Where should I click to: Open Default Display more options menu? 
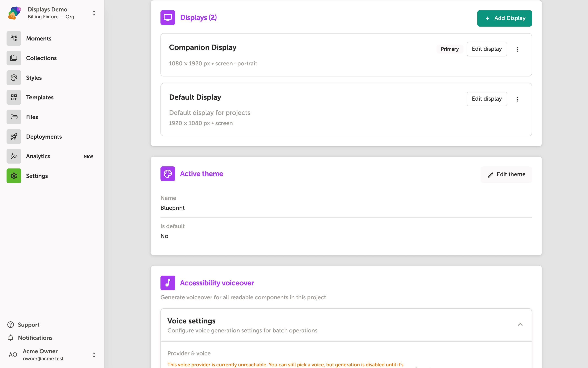click(x=517, y=99)
